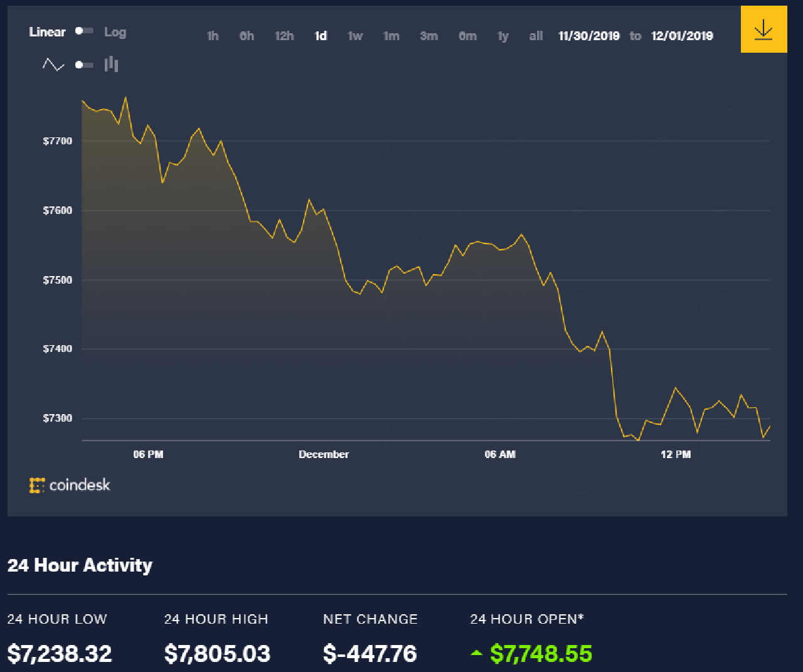Edit the start date 11/30/2019
Screen dimensions: 803x672
pos(589,36)
